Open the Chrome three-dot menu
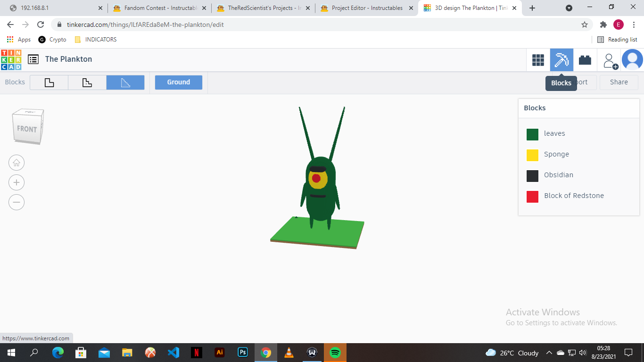The width and height of the screenshot is (644, 362). pyautogui.click(x=634, y=25)
